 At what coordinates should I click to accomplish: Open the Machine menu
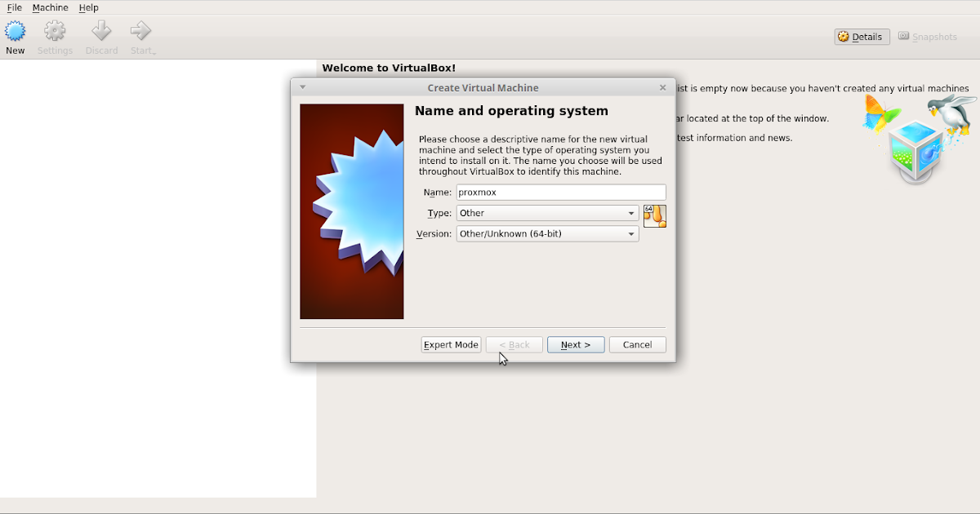pos(50,7)
